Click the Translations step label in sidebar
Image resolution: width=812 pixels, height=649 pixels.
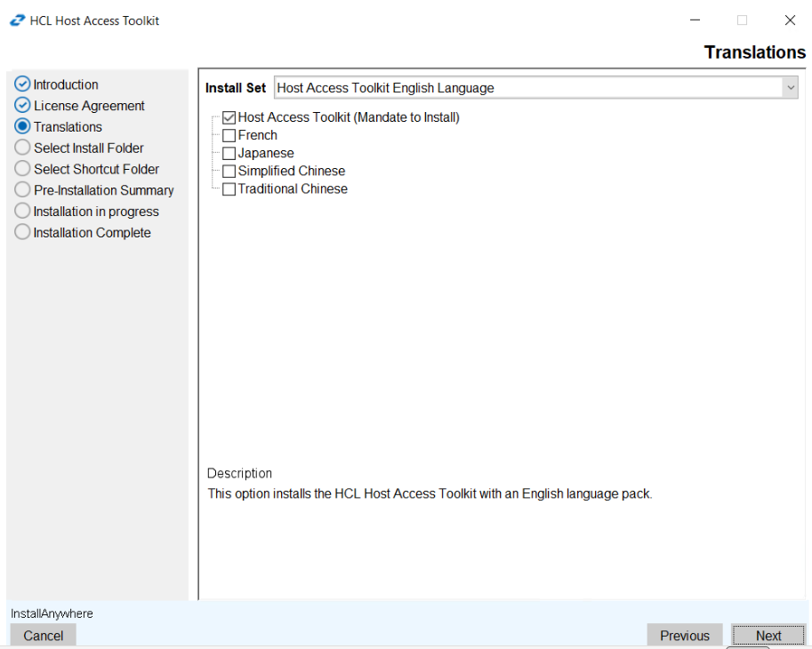point(68,127)
